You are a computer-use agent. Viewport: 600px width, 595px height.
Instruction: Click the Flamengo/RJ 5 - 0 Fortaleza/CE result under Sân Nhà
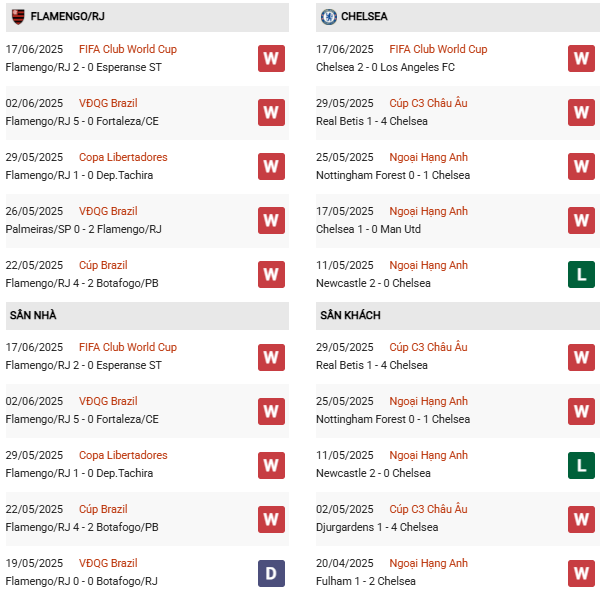pyautogui.click(x=82, y=419)
